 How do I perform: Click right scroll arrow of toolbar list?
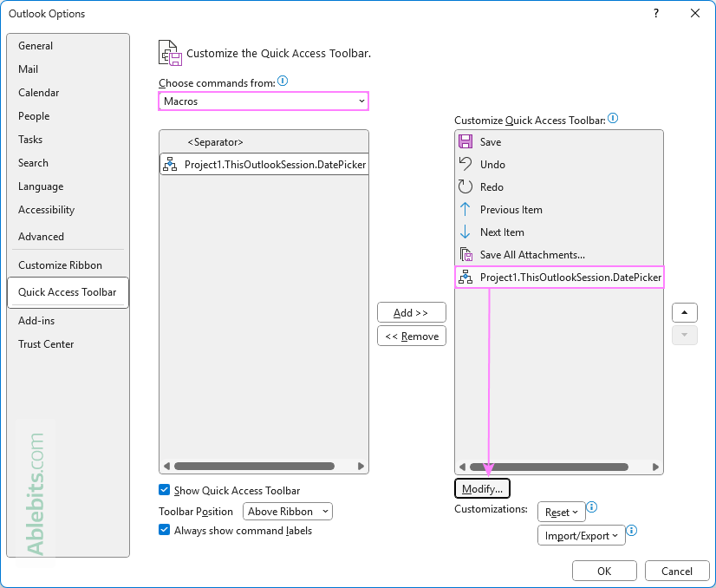coord(655,467)
